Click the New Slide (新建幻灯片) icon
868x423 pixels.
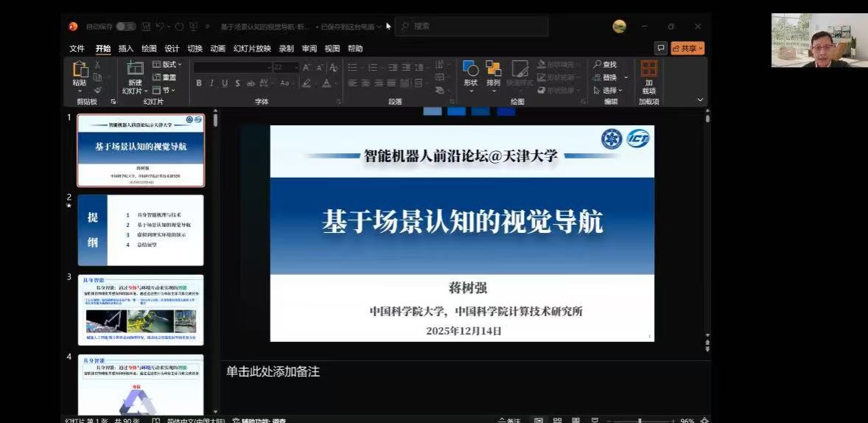point(135,69)
